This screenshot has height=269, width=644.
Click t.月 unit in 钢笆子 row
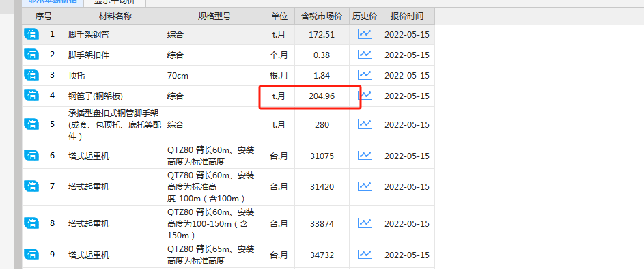[x=279, y=96]
